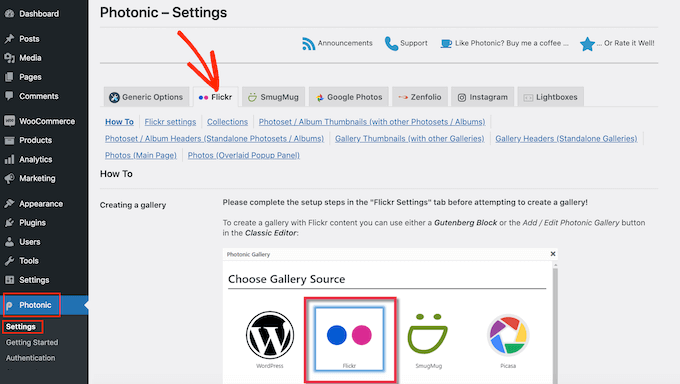Click the Tools wrench icon
Screen dimensions: 680x384
click(10, 261)
